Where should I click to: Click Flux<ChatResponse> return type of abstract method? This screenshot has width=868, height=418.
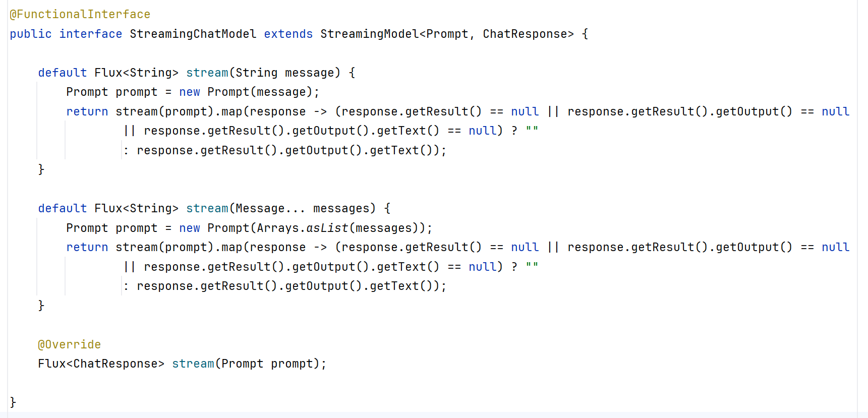tap(101, 364)
